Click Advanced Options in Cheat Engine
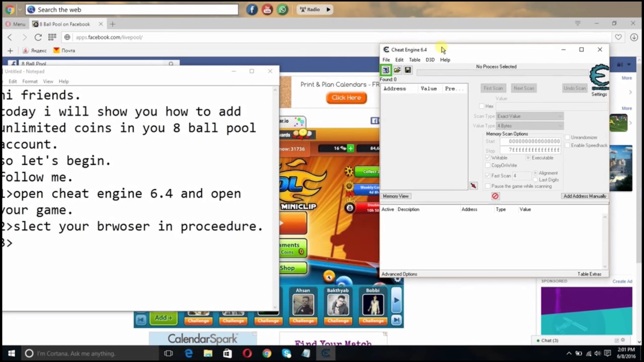 [399, 274]
